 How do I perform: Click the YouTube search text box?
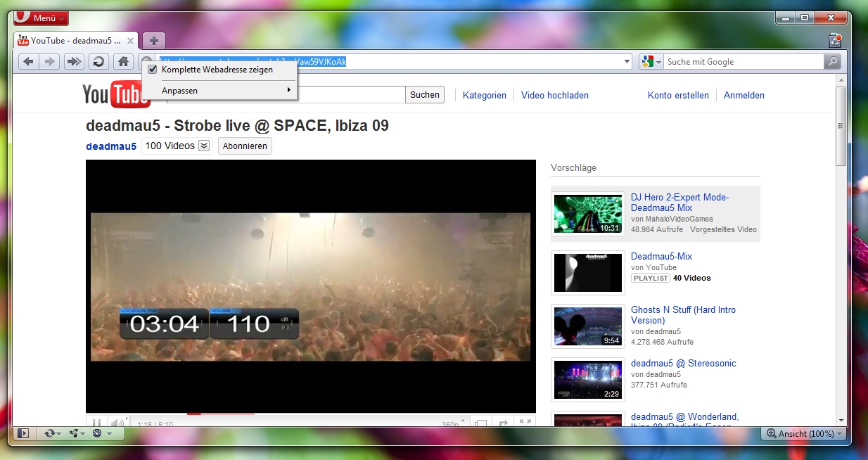click(x=352, y=95)
